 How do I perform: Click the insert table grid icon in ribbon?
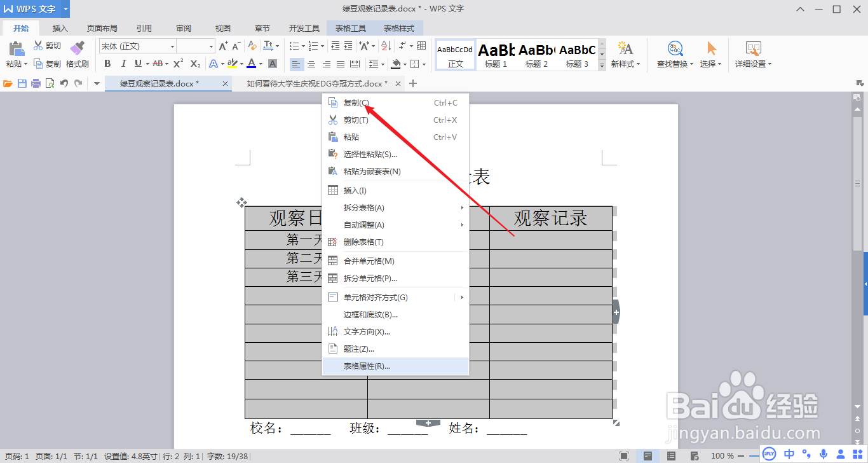[421, 46]
